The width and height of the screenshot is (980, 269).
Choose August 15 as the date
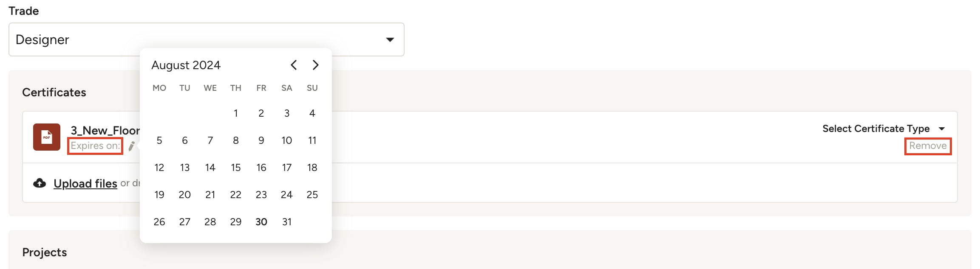click(x=236, y=168)
